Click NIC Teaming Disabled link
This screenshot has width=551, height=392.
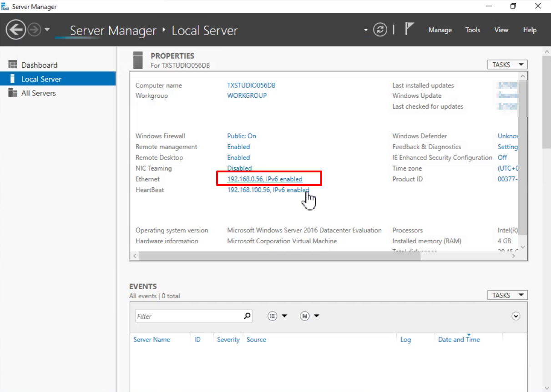click(239, 168)
